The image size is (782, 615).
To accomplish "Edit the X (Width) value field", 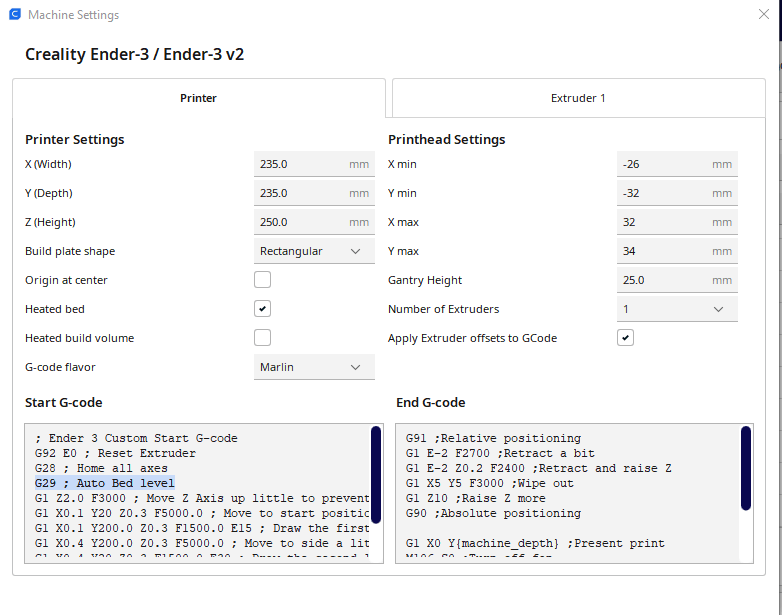I will pos(314,164).
